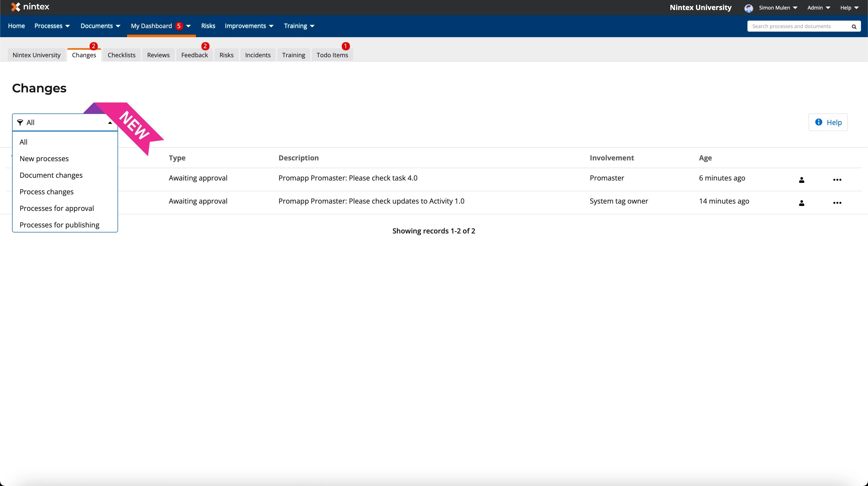Click the filter funnel icon

(x=20, y=123)
